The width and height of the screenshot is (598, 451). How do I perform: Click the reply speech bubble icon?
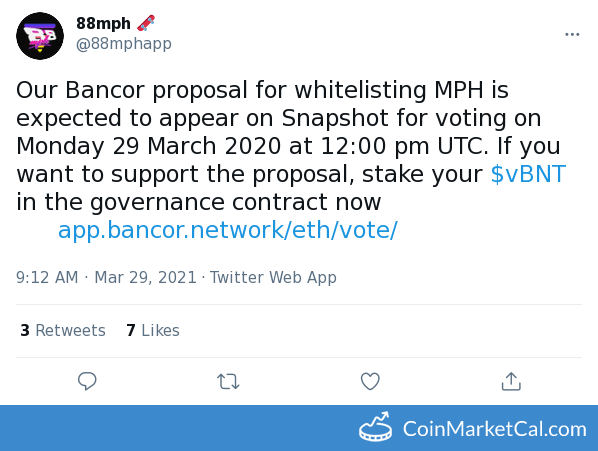[x=87, y=381]
